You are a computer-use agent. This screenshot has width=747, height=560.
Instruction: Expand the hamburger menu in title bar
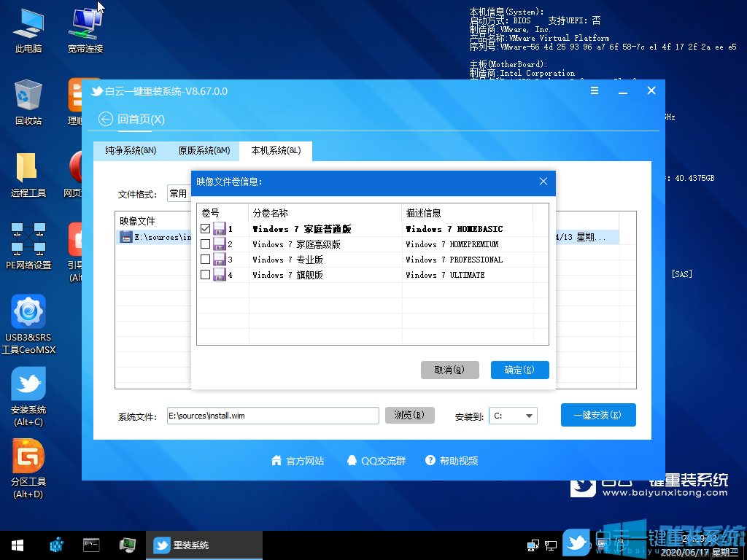click(595, 90)
